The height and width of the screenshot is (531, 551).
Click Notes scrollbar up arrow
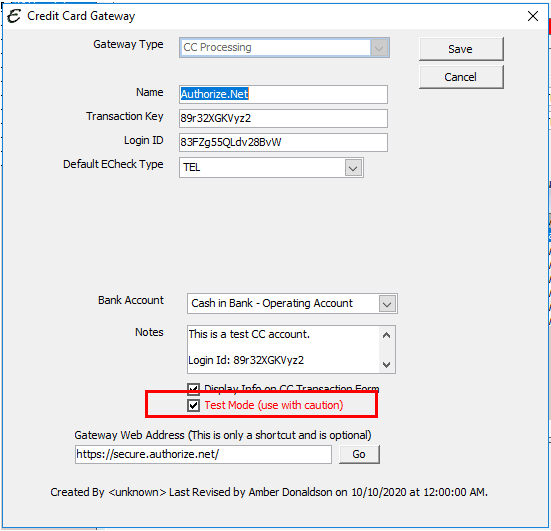(387, 335)
